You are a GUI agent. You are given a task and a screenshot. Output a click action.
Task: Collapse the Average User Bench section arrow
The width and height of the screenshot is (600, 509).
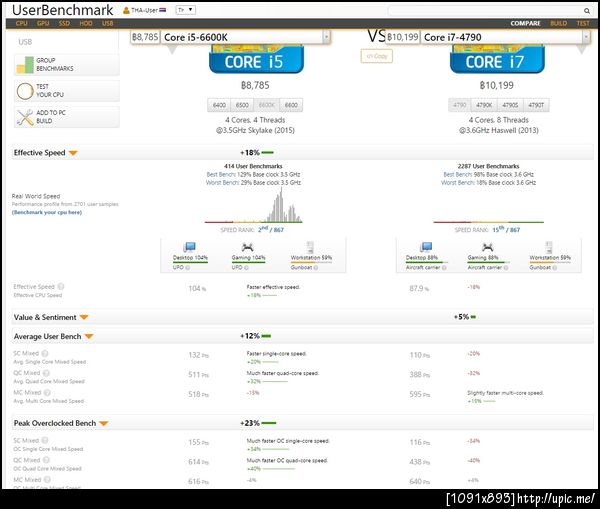point(89,337)
